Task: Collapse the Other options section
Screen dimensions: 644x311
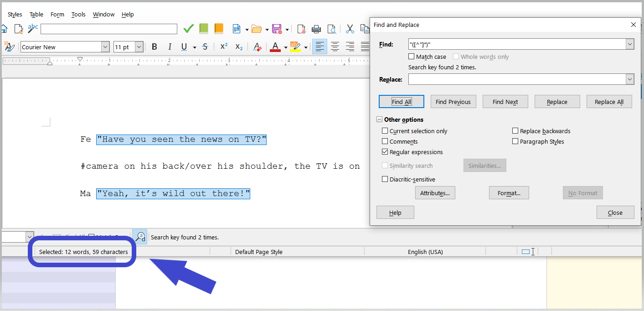Action: tap(379, 120)
